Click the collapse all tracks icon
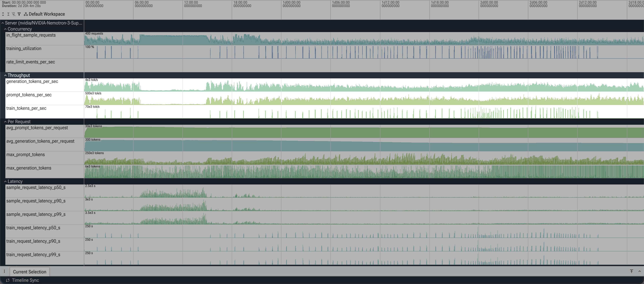This screenshot has height=284, width=644. point(8,14)
